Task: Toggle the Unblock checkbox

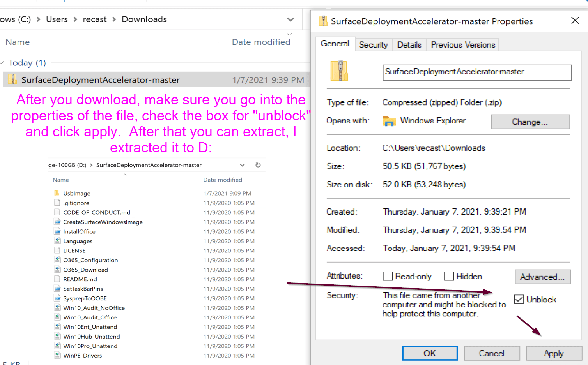Action: coord(519,299)
